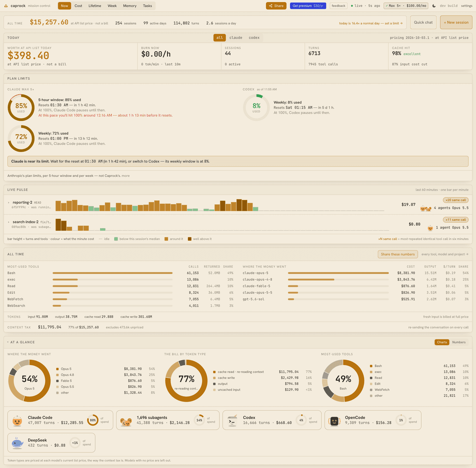Click 'well above it' dark legend swatch

(x=190, y=239)
